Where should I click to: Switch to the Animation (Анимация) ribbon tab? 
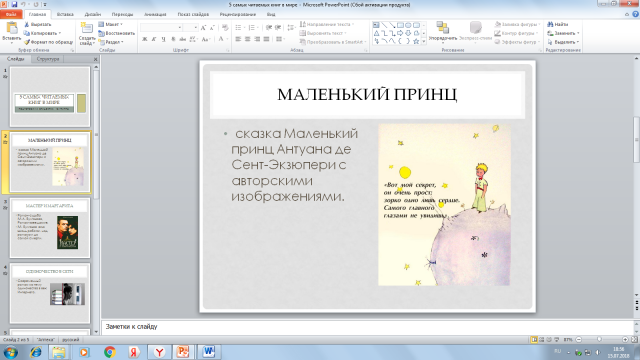(155, 14)
